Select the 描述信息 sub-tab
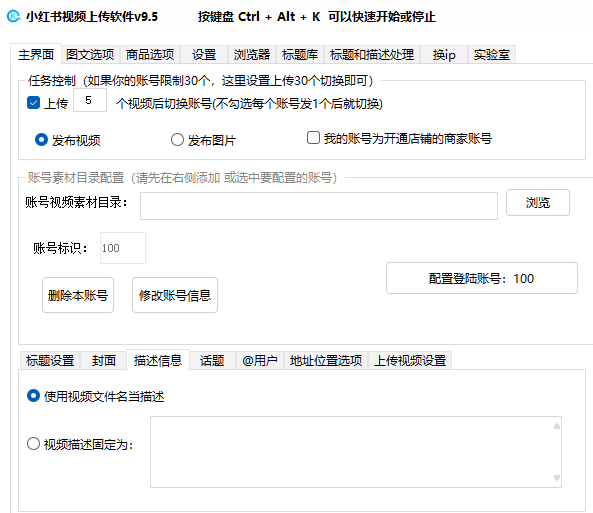The height and width of the screenshot is (513, 593). (x=158, y=360)
